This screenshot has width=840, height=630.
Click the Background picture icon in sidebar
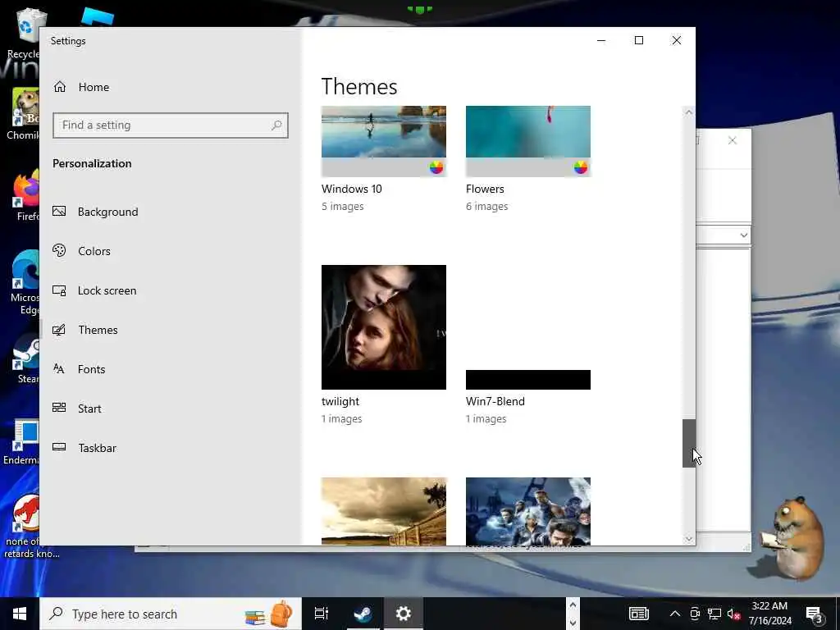(59, 211)
